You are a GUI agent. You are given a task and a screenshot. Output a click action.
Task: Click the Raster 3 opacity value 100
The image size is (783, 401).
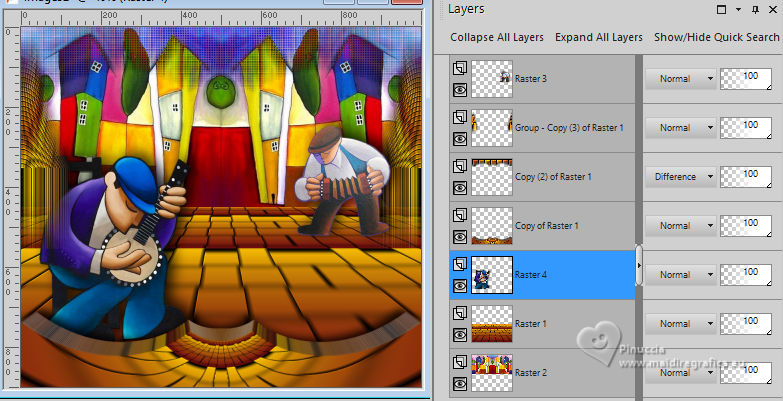(x=746, y=79)
